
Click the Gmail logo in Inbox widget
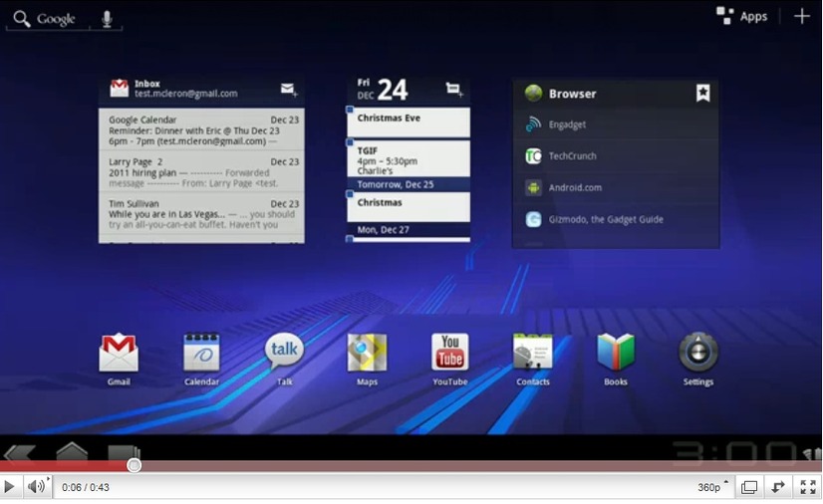(120, 88)
